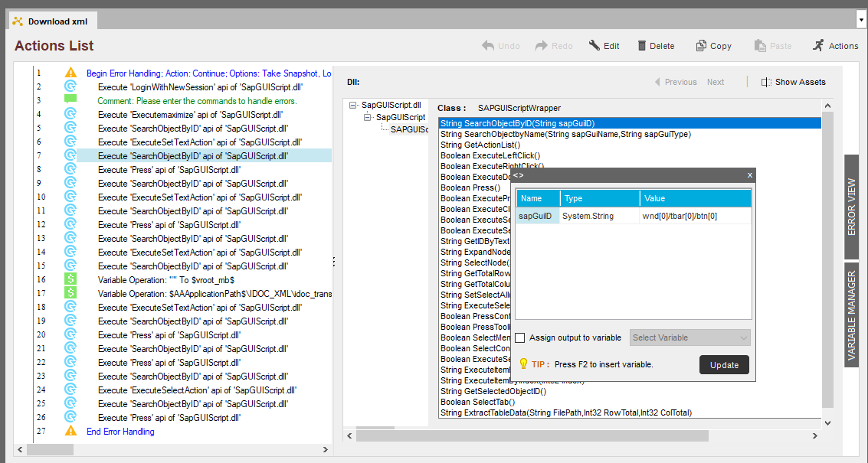Click the Update button
Image resolution: width=868 pixels, height=463 pixels.
(724, 365)
